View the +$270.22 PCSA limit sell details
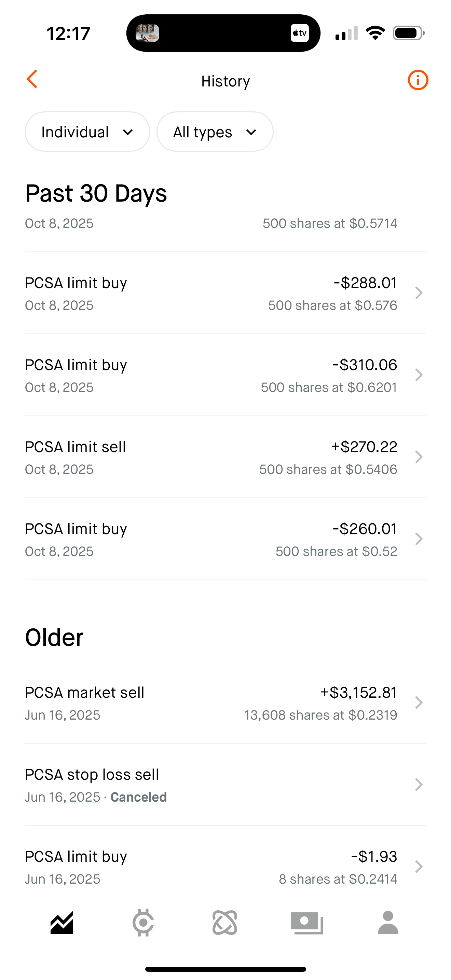This screenshot has width=451, height=980. pos(225,457)
